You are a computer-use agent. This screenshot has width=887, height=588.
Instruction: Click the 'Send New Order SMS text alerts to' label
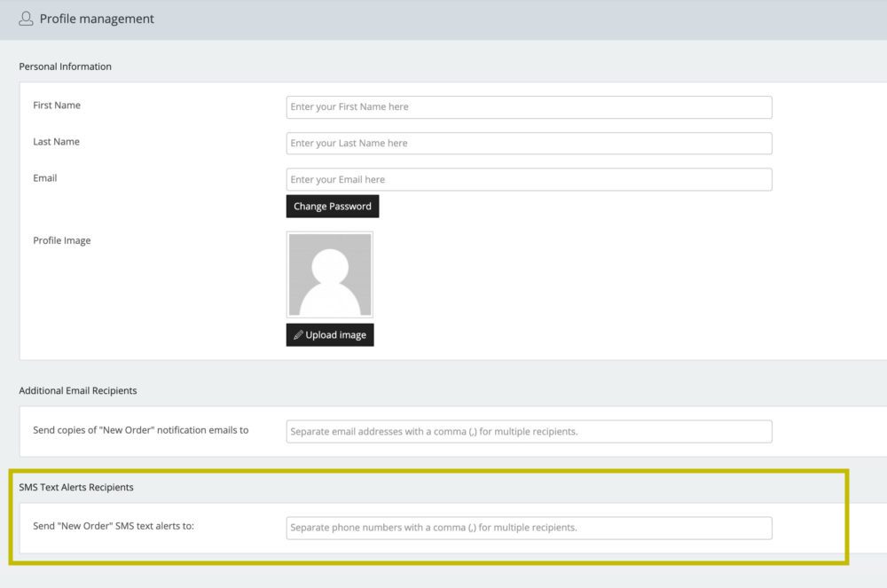click(114, 526)
